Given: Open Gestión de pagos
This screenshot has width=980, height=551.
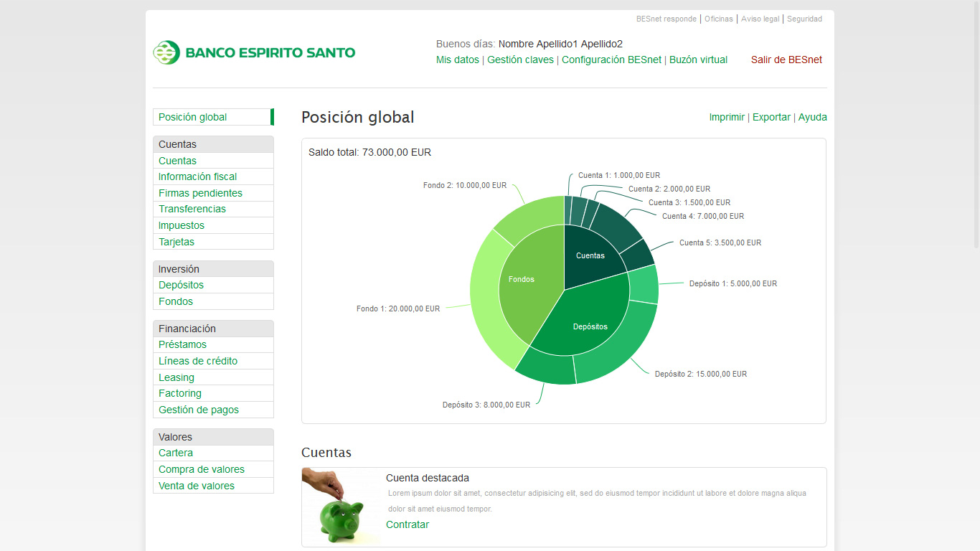Looking at the screenshot, I should [x=213, y=410].
